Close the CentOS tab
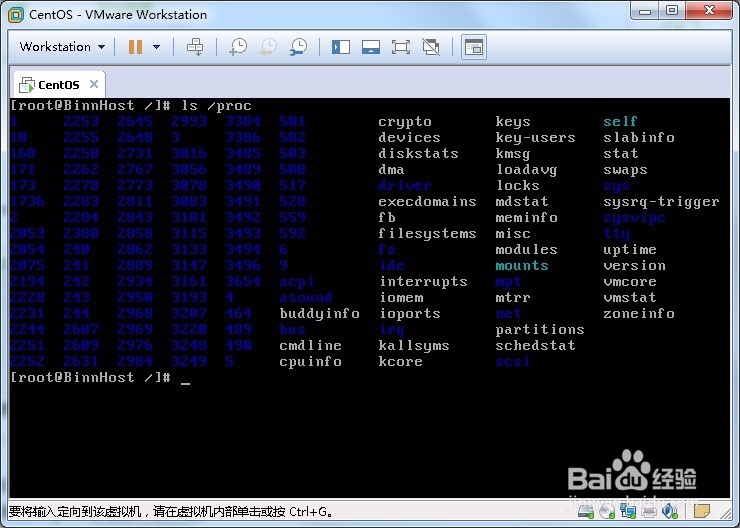740x528 pixels. tap(93, 84)
